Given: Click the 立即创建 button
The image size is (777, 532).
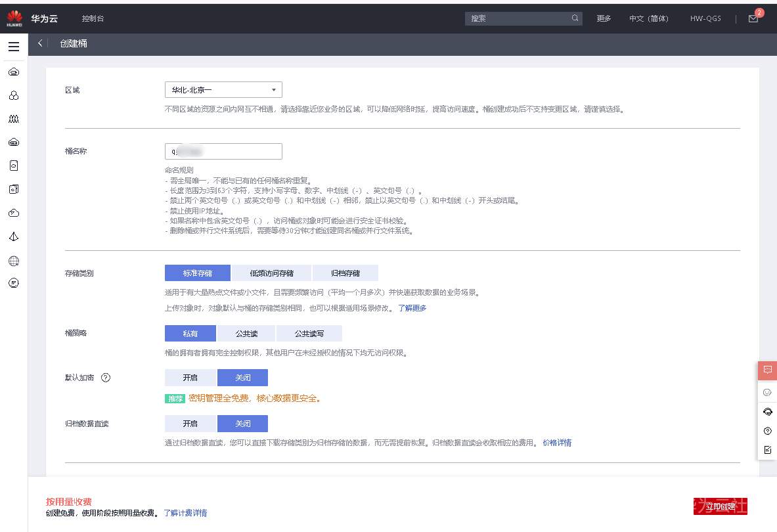Looking at the screenshot, I should (x=721, y=506).
